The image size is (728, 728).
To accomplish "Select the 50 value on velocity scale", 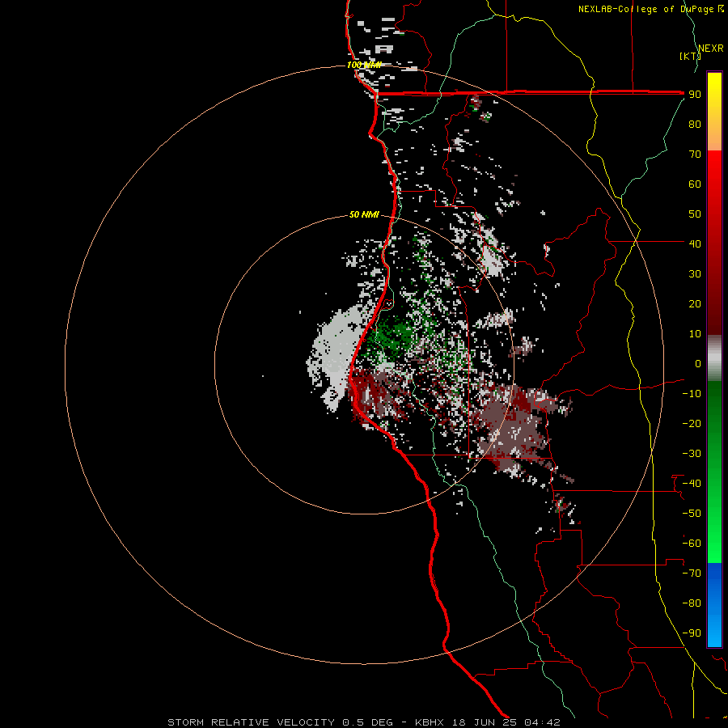I will tap(695, 214).
